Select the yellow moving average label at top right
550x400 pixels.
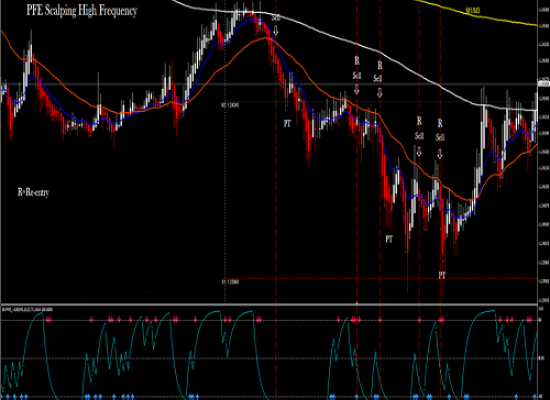[472, 10]
